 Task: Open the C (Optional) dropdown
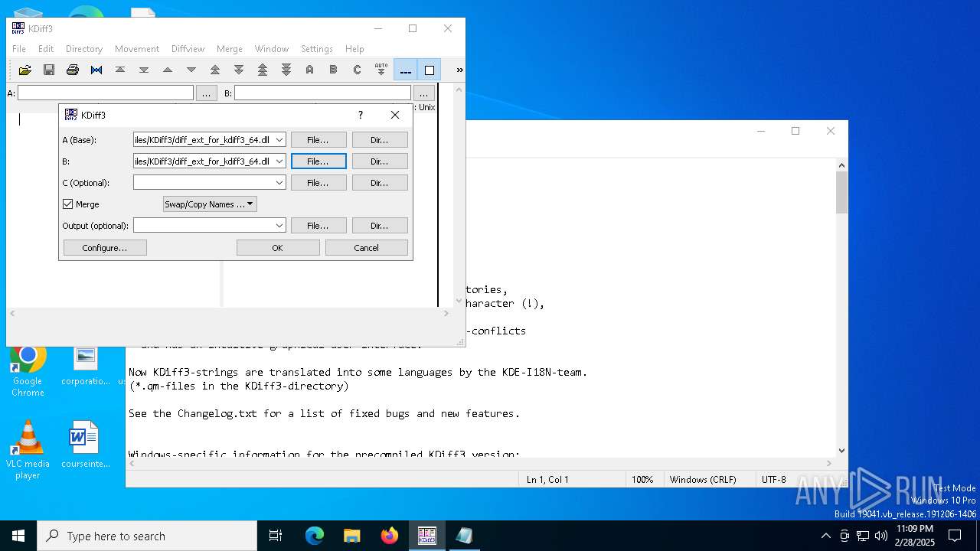(279, 183)
